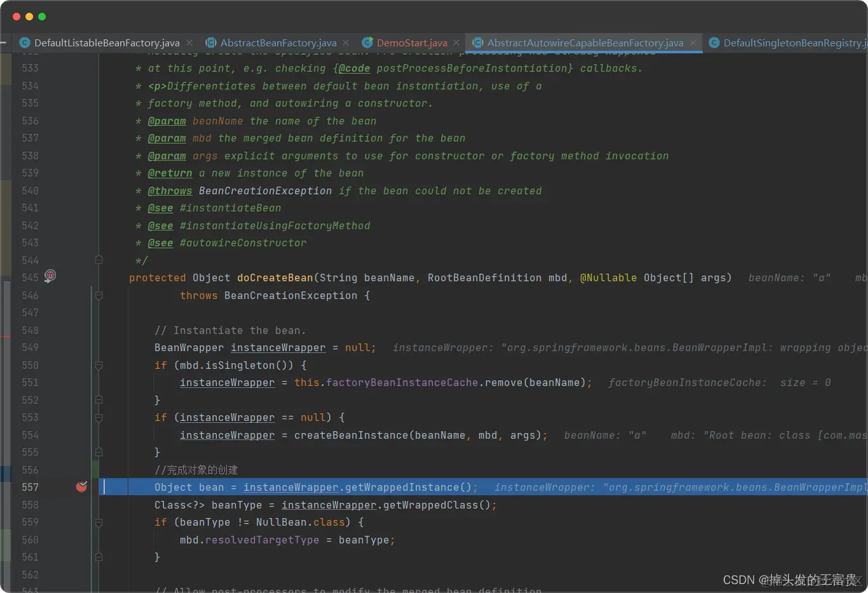The width and height of the screenshot is (868, 593).
Task: Click the doCreateBean method name
Action: [275, 277]
